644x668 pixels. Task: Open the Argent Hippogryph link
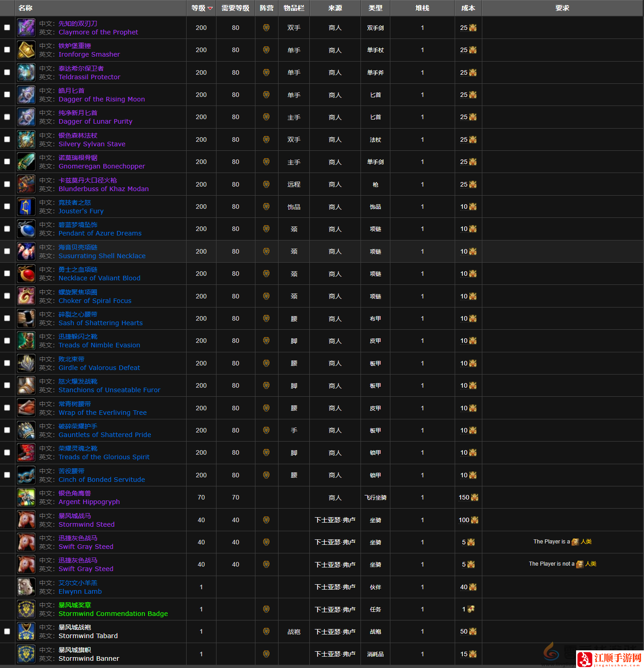(89, 502)
